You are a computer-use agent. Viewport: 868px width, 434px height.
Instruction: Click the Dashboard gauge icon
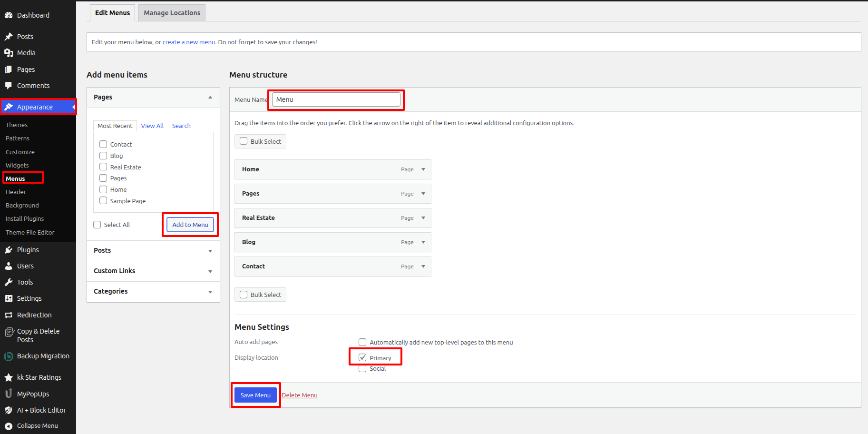coord(9,15)
